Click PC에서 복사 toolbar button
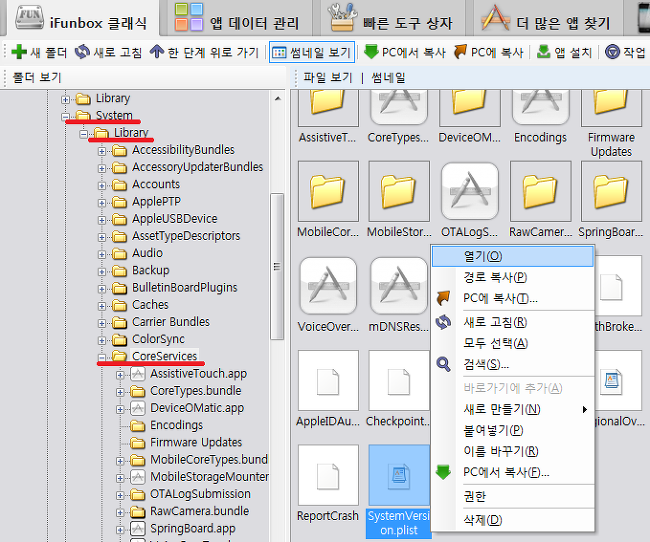 coord(404,52)
